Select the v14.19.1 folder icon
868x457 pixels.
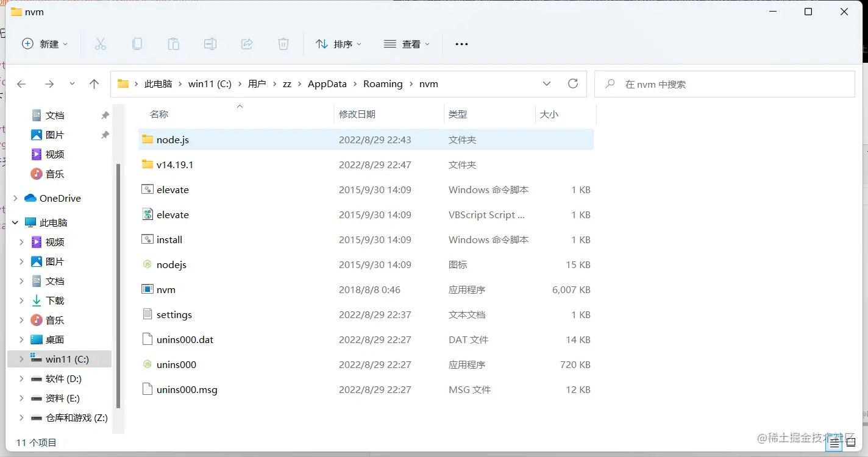pyautogui.click(x=147, y=165)
